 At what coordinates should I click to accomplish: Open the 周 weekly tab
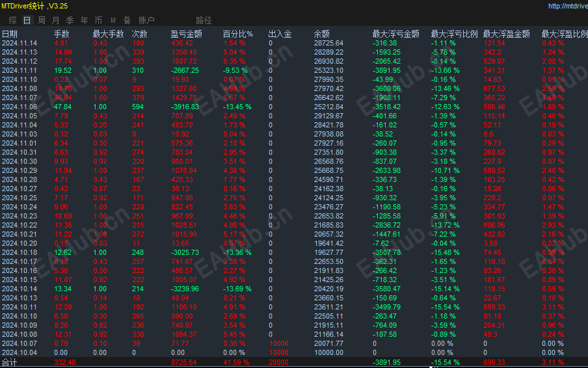[42, 20]
